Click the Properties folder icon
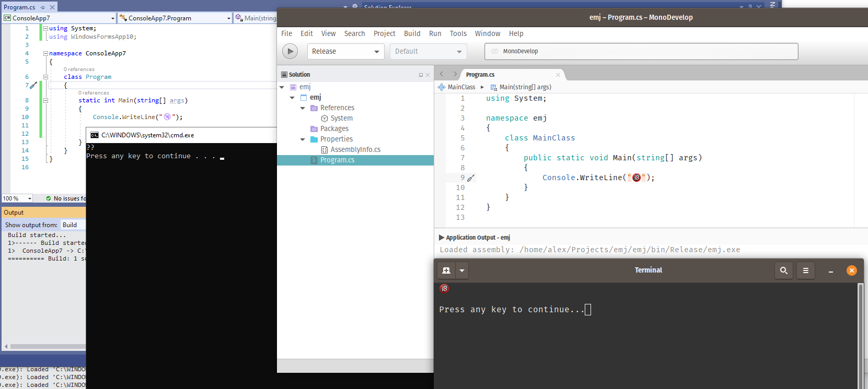 pyautogui.click(x=314, y=139)
